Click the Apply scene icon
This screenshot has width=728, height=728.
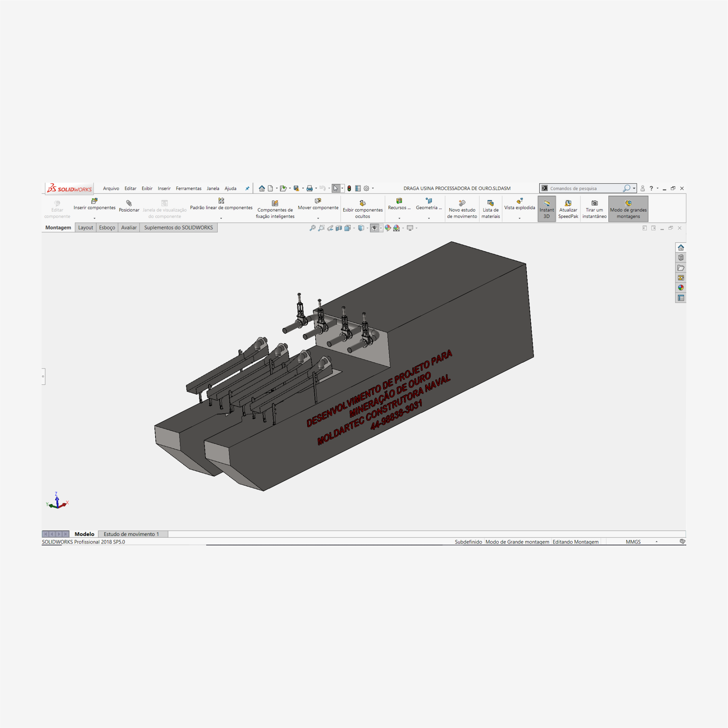point(396,228)
